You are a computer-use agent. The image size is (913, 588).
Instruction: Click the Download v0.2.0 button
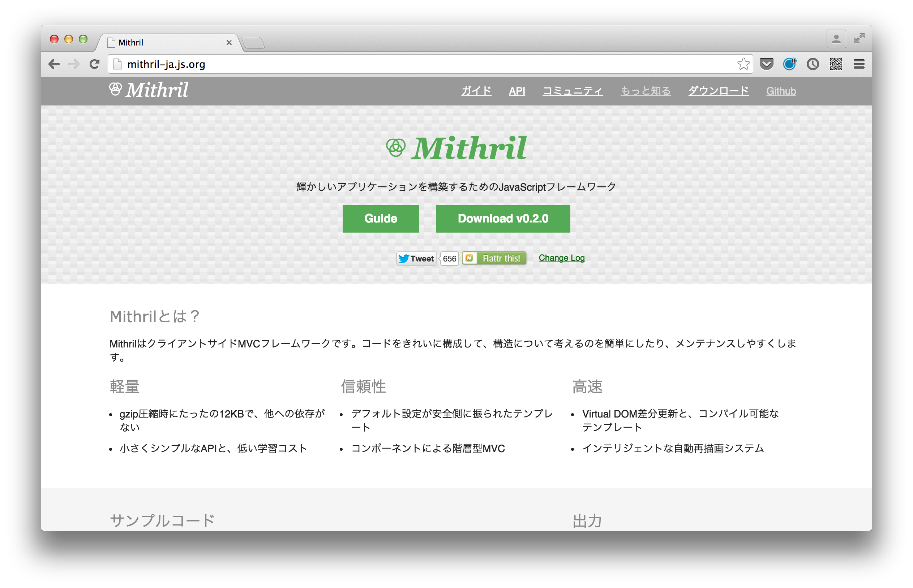[x=502, y=219]
